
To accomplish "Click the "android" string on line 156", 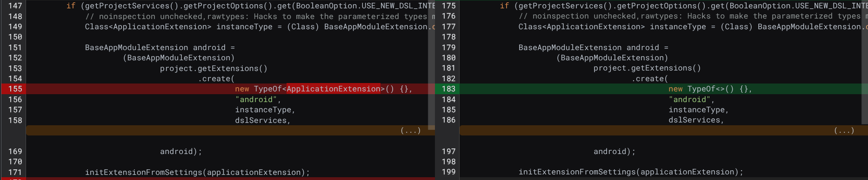I will coord(256,100).
